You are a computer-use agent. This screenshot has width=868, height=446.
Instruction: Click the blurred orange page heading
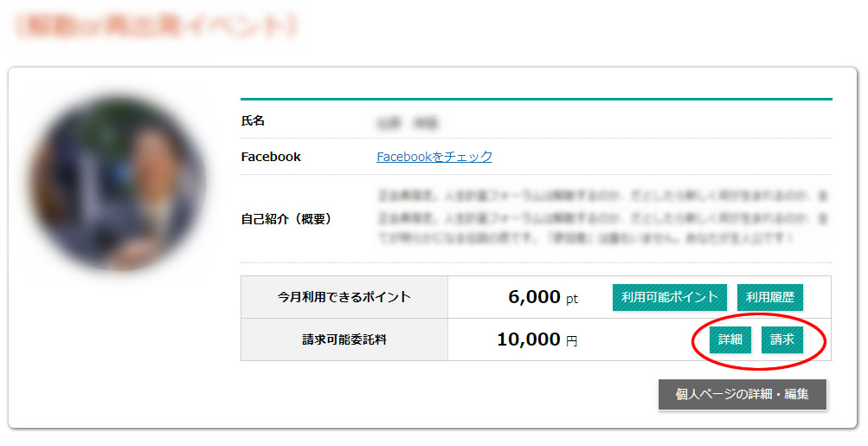click(158, 26)
